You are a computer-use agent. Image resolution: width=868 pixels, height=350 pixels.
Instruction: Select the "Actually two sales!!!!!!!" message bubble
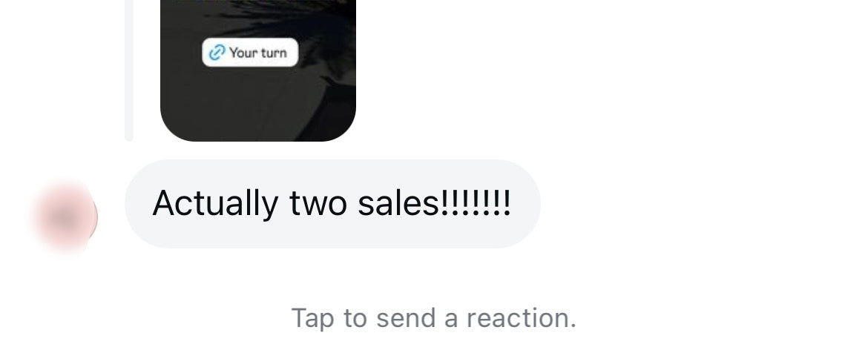tap(332, 203)
